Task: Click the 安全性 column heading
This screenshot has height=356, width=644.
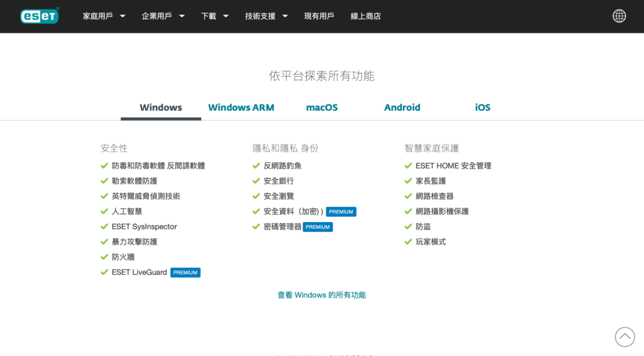Action: tap(114, 148)
